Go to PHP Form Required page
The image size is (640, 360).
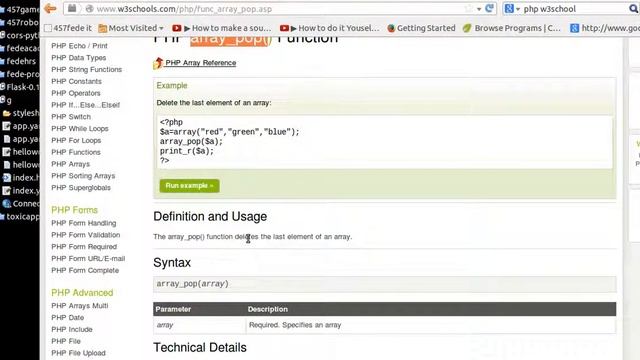[84, 247]
